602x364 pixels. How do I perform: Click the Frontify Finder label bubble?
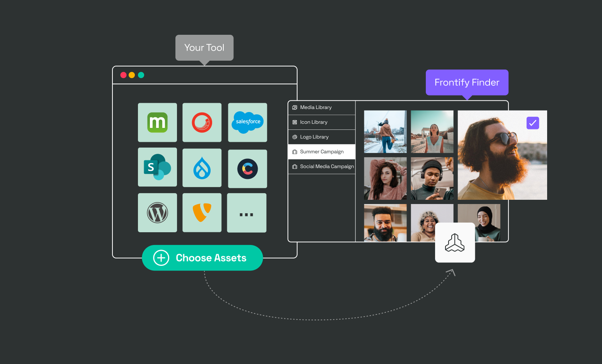coord(467,82)
